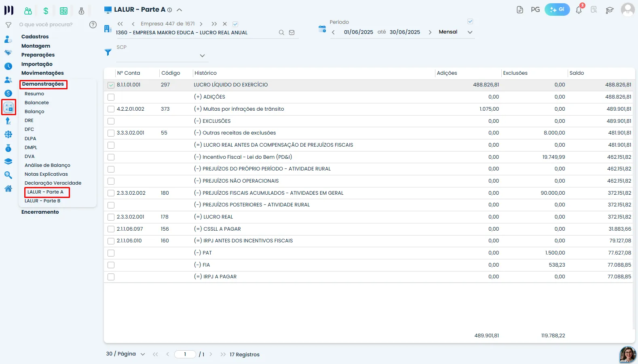Expand the 30 / Página size dropdown
638x364 pixels.
[143, 354]
